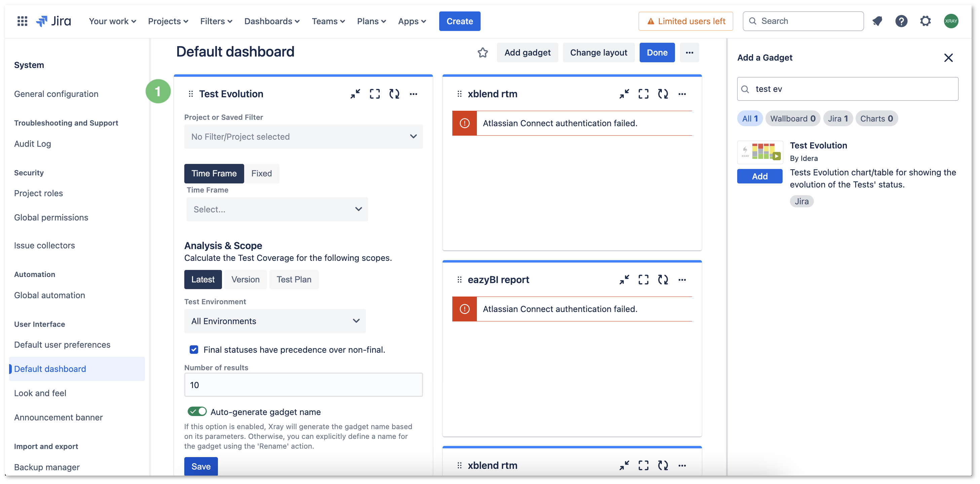Open the help question mark icon
Image resolution: width=980 pixels, height=484 pixels.
901,21
